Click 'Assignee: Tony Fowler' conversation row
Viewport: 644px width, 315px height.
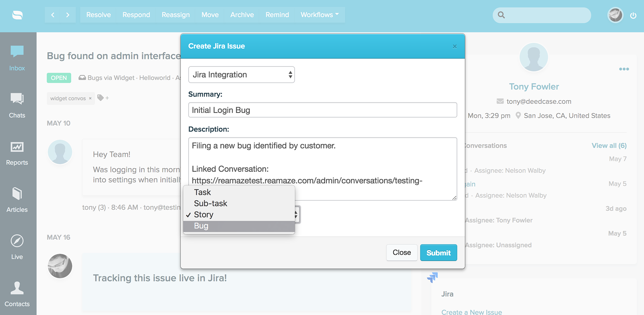499,220
